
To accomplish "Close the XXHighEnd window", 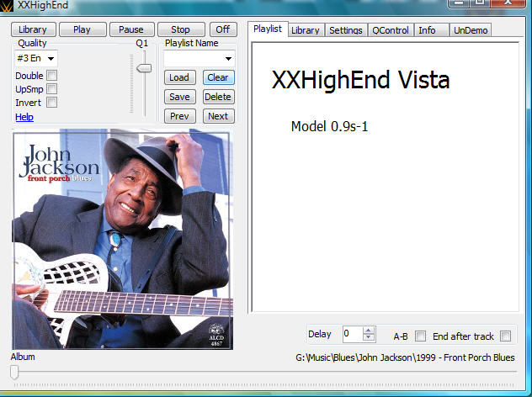I will pos(508,3).
